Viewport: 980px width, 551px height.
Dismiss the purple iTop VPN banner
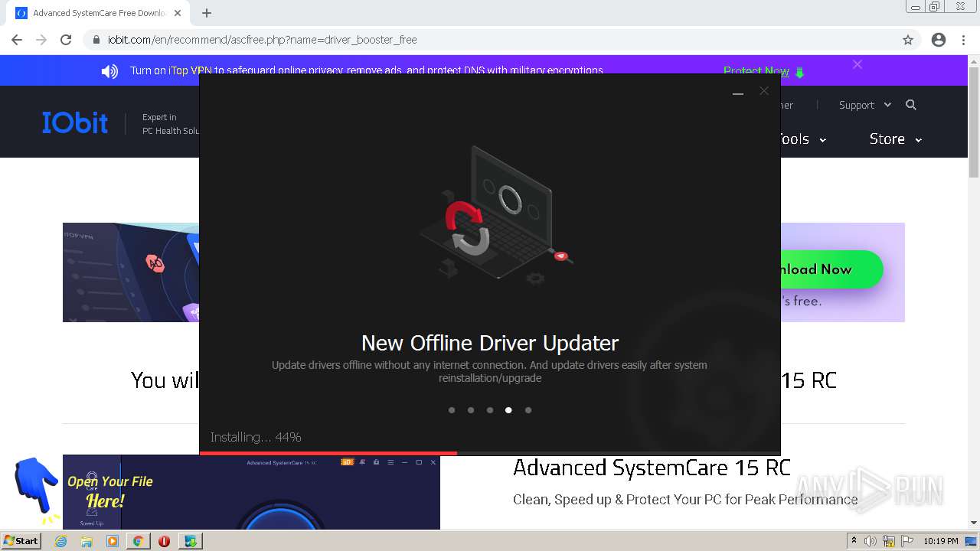click(x=857, y=65)
